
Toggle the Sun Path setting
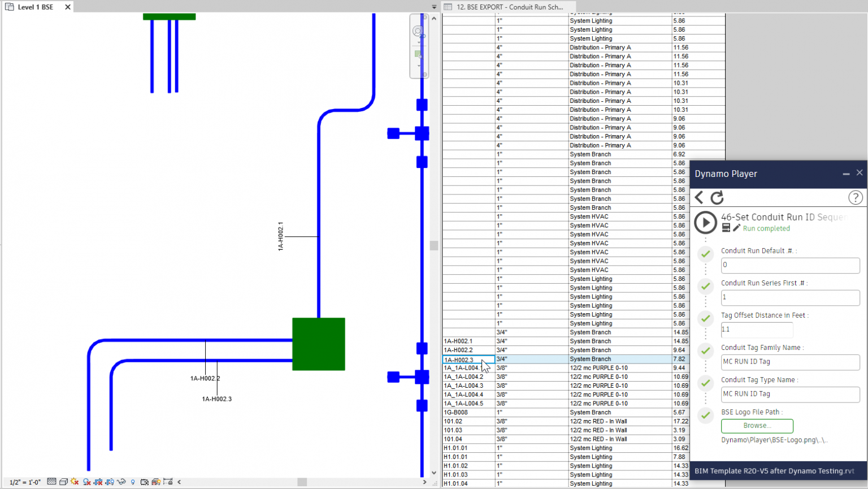(x=74, y=482)
